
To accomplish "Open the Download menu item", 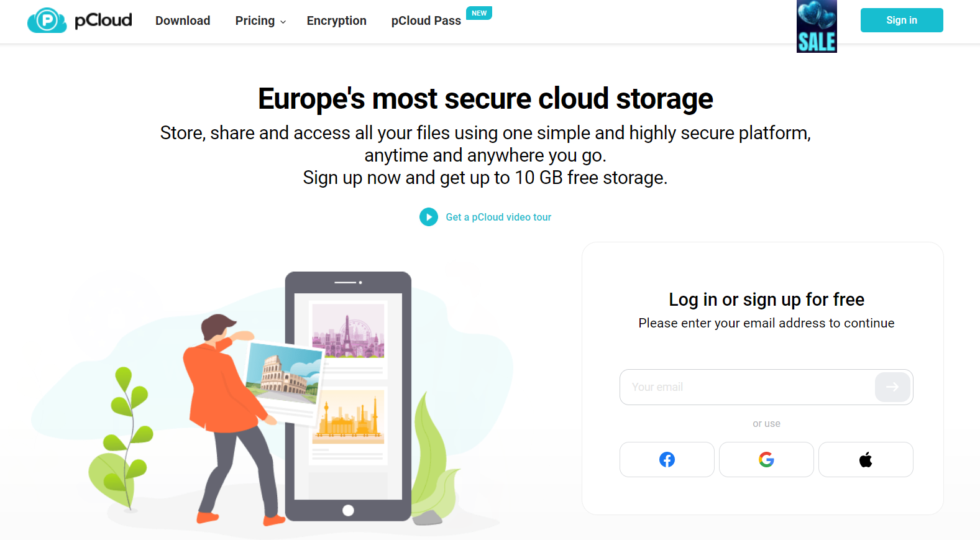I will [x=182, y=21].
